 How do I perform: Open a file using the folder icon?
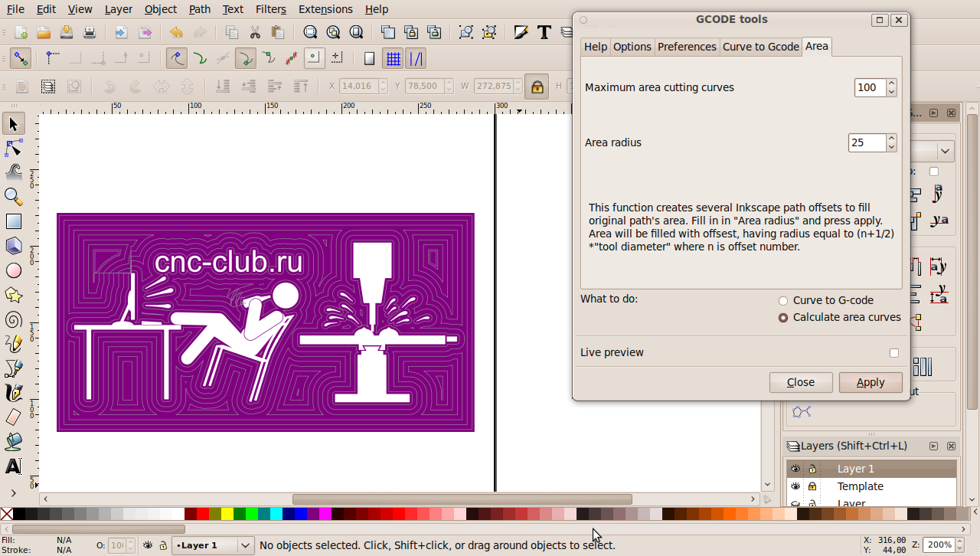44,32
